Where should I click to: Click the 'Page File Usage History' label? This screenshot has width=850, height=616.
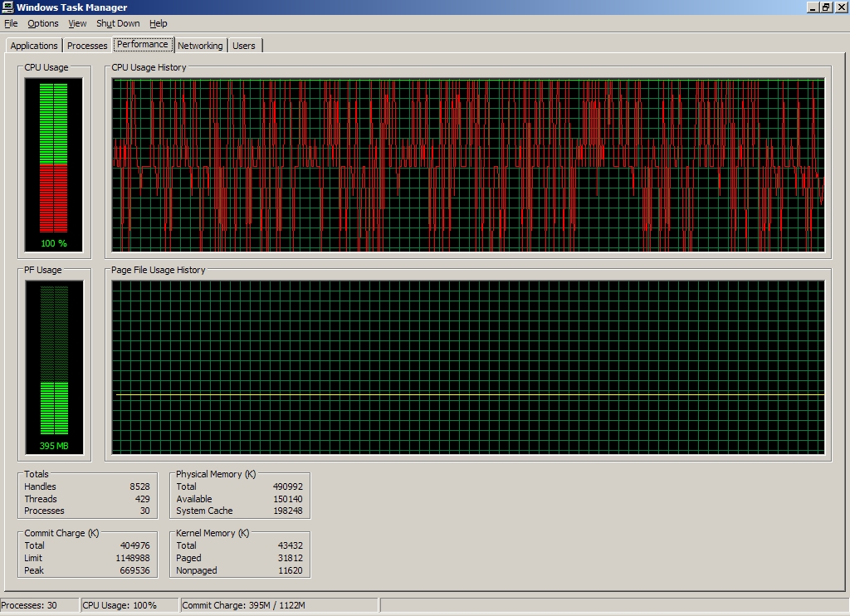pos(159,270)
